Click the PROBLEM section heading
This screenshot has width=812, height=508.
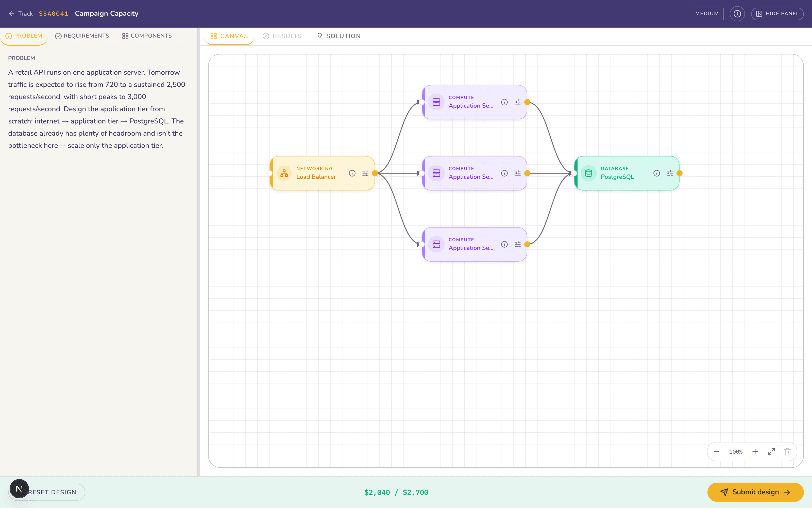(22, 58)
